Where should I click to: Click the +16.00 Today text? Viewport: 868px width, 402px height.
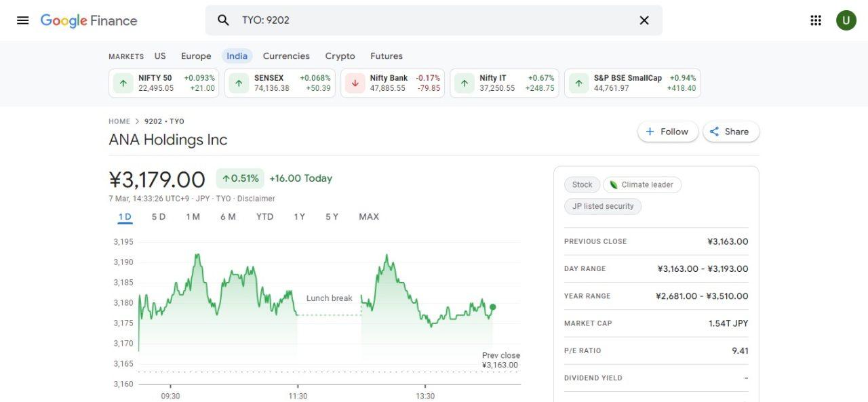point(300,178)
